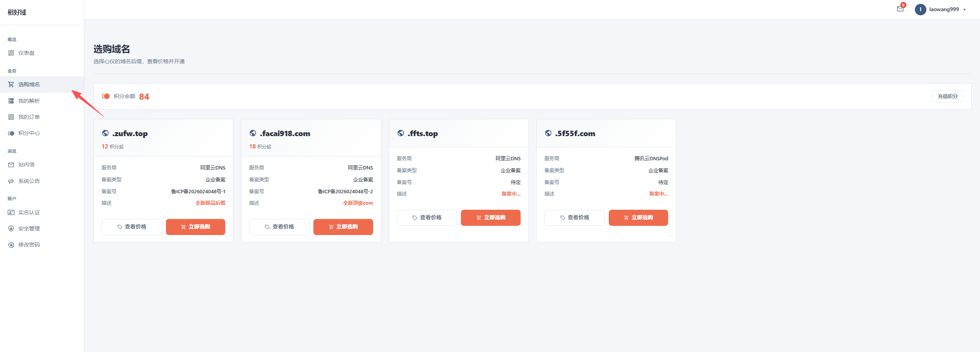Viewport: 980px width, 352px height.
Task: Click the 全新极品后缀 description text
Action: (x=210, y=203)
